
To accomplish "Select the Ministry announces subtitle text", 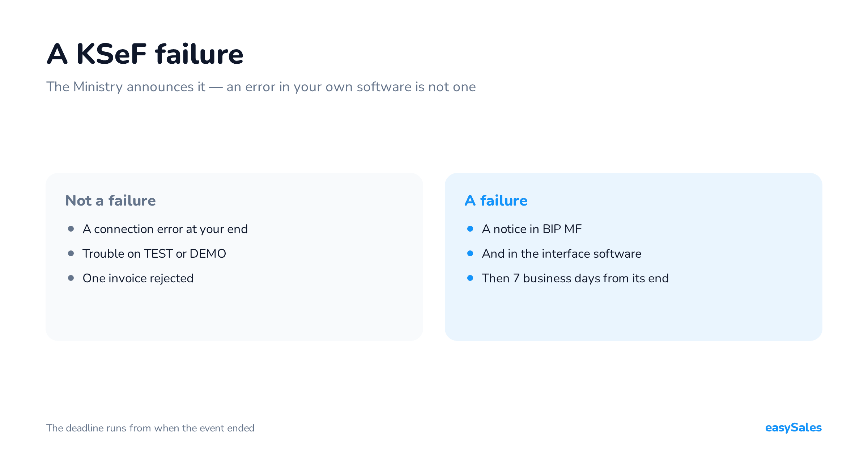I will pos(261,87).
